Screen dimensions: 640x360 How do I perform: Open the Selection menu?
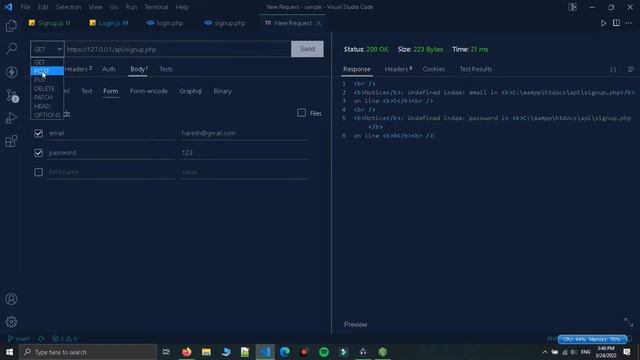[x=68, y=7]
